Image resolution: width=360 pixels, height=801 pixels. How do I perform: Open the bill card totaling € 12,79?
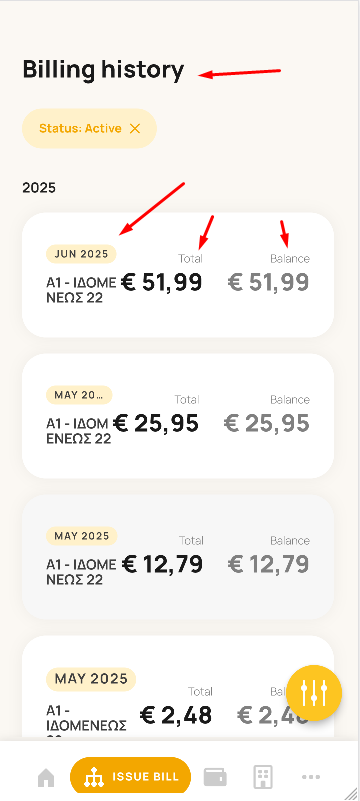click(x=178, y=557)
